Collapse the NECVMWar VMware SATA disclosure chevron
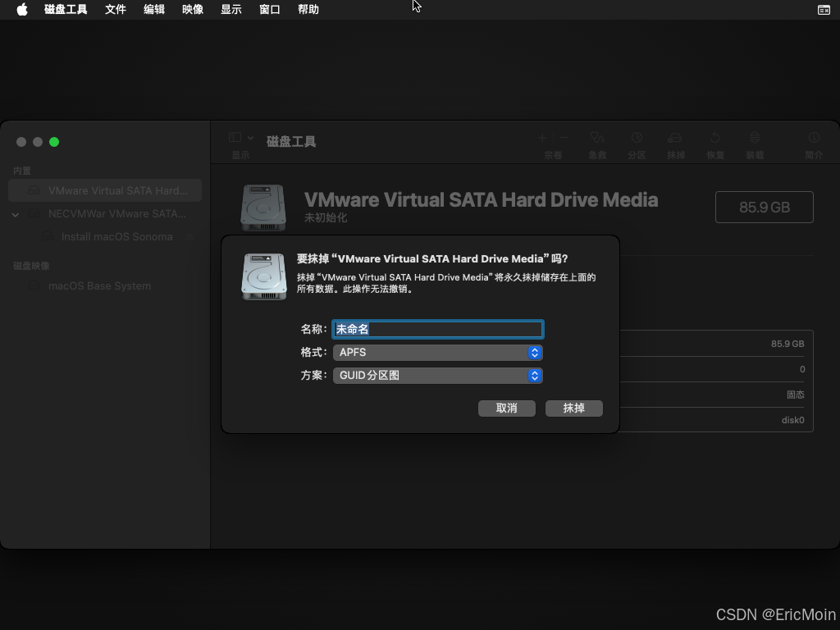 pos(16,214)
